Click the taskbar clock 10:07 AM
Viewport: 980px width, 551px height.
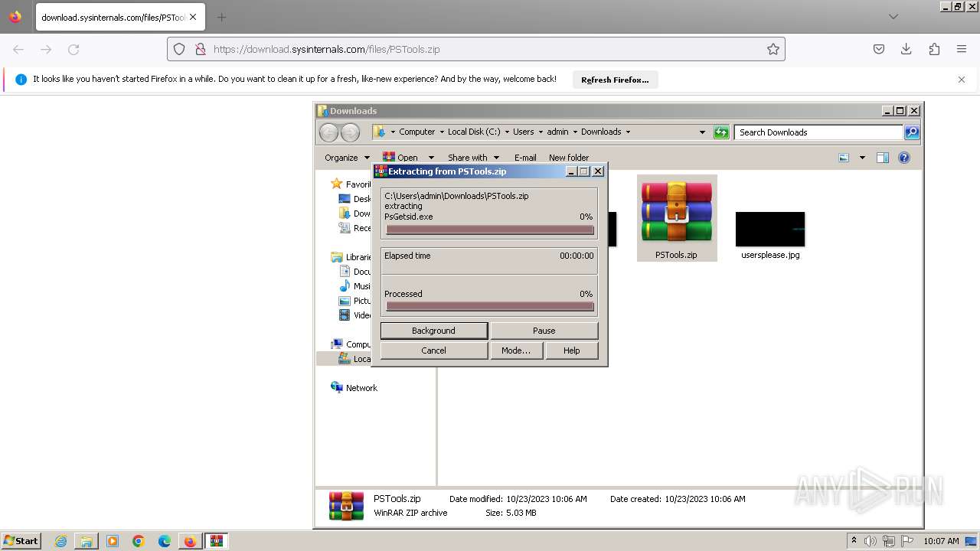coord(941,541)
